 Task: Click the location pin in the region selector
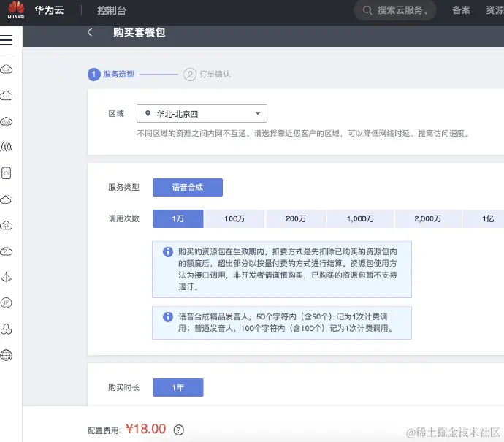click(x=148, y=113)
